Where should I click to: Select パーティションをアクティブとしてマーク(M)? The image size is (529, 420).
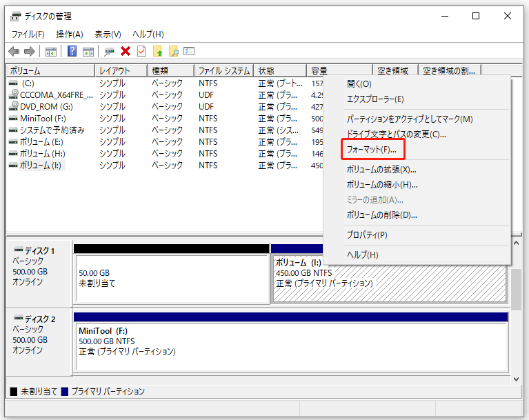click(417, 119)
